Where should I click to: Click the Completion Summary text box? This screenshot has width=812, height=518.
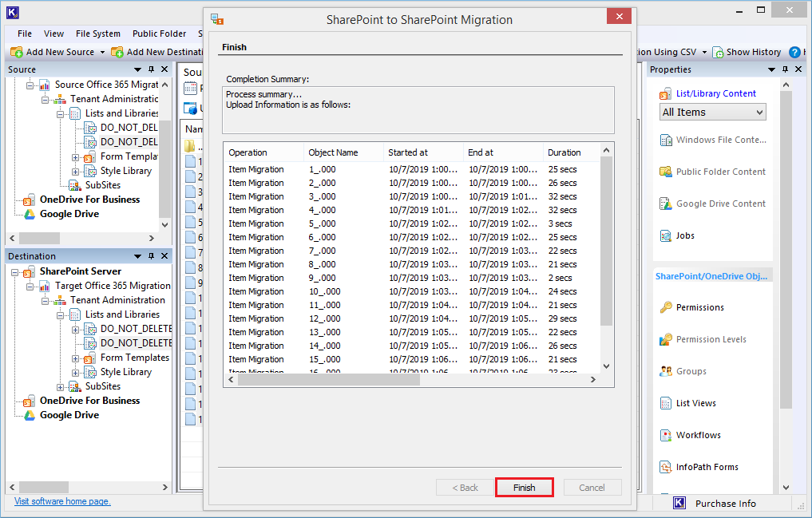[x=418, y=110]
